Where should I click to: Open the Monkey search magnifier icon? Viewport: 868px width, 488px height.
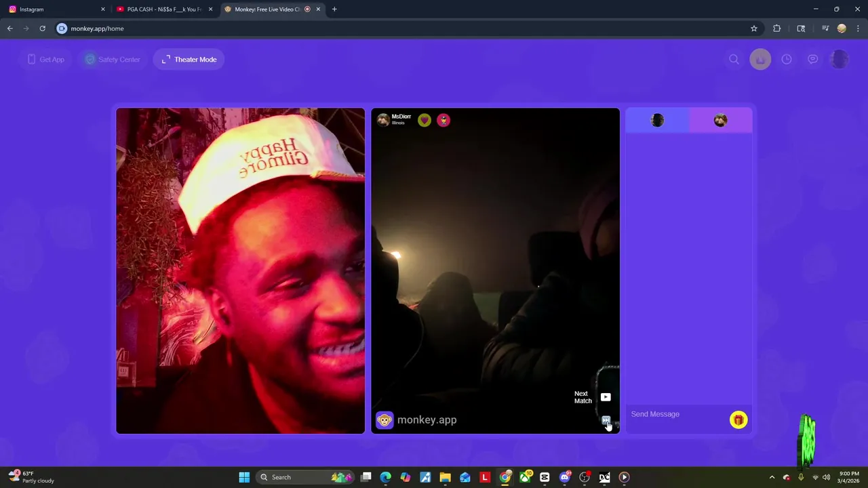[734, 60]
